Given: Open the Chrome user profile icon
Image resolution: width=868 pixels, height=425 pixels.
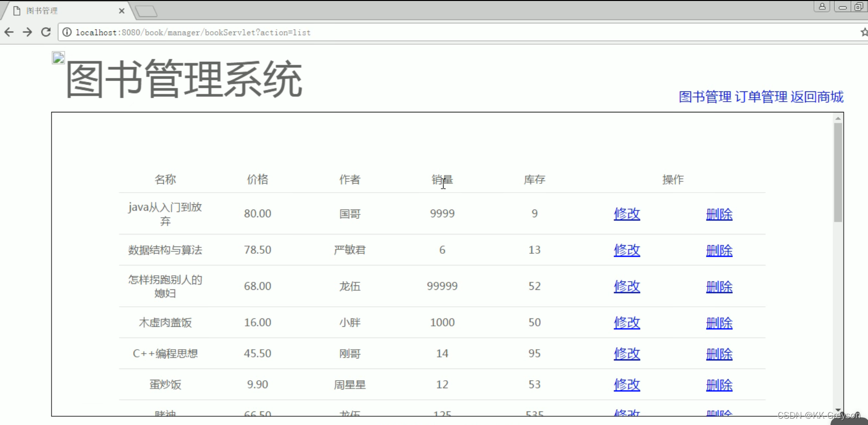Looking at the screenshot, I should [822, 6].
